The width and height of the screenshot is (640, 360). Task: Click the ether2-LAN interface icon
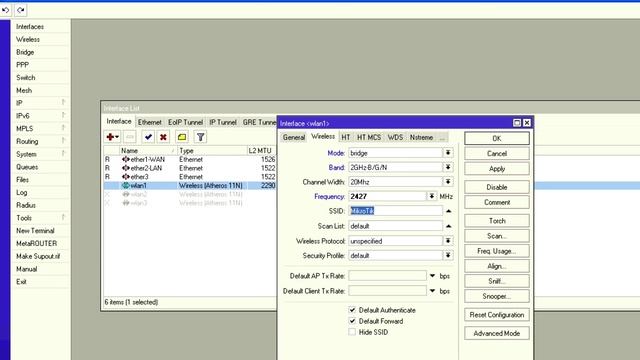click(126, 168)
